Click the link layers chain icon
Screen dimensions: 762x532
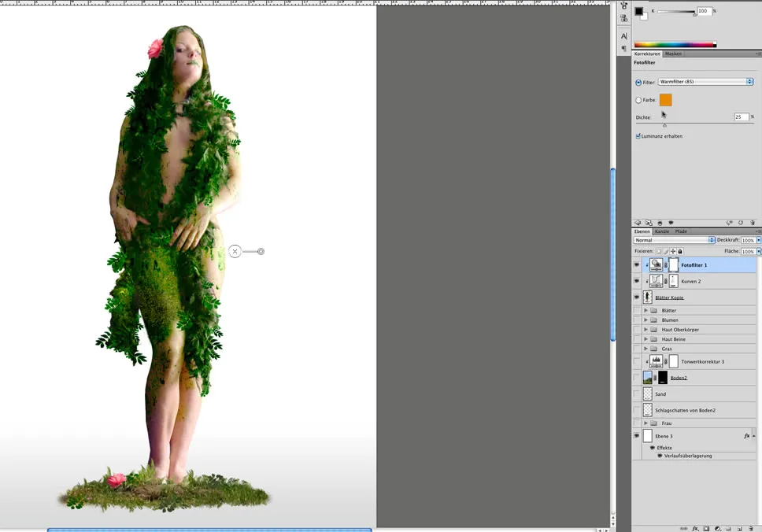pos(684,529)
